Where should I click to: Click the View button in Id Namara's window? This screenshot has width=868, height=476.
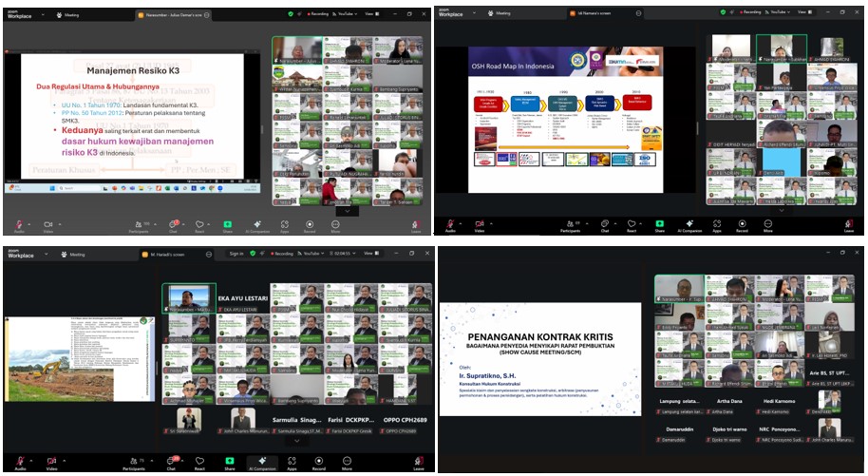click(x=806, y=13)
